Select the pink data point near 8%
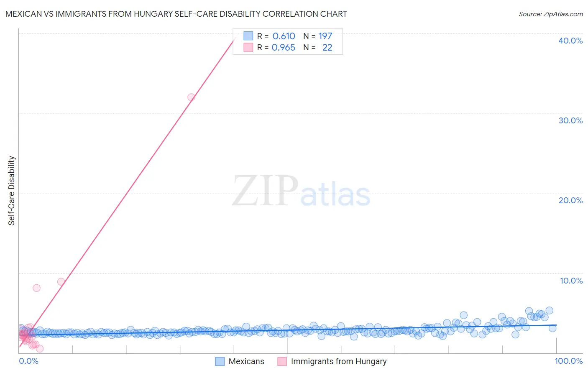 (36, 288)
